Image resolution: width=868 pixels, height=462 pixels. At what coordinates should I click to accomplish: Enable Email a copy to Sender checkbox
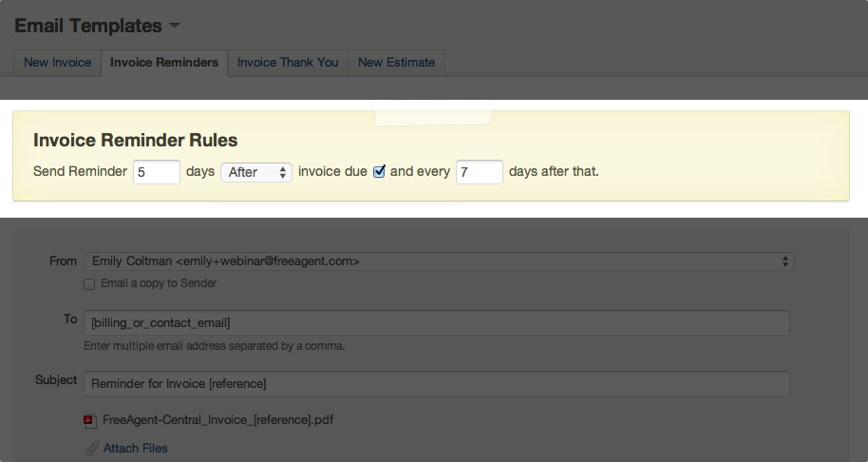click(89, 283)
